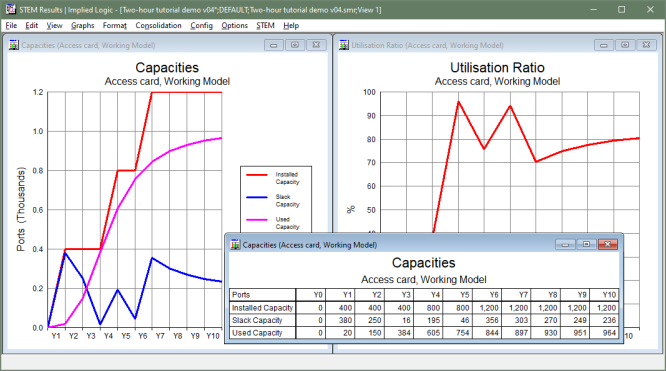Open the Graphs menu

click(82, 25)
